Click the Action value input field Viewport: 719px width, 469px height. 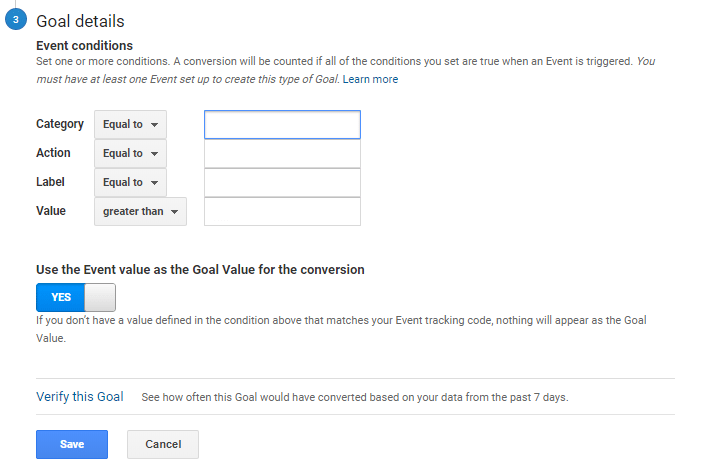click(282, 154)
